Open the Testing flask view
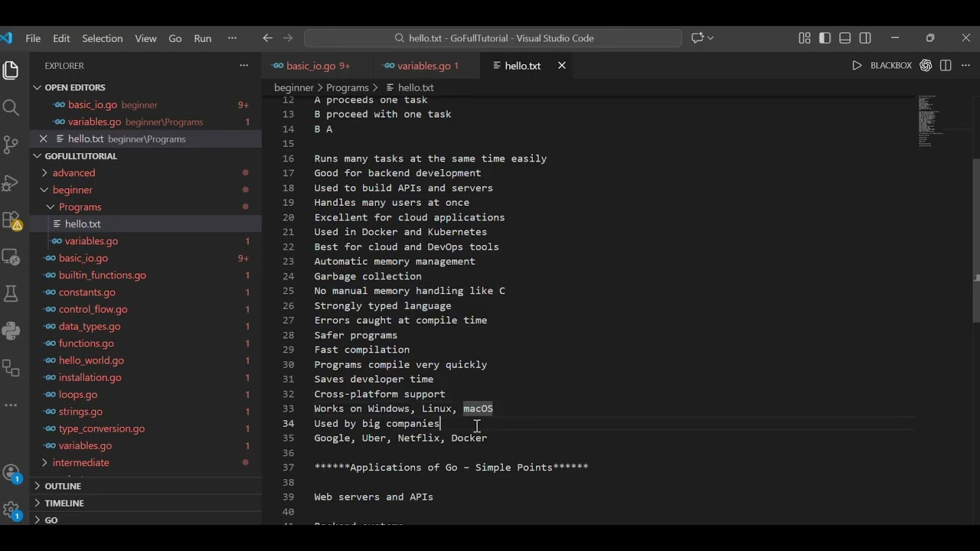 click(x=11, y=294)
